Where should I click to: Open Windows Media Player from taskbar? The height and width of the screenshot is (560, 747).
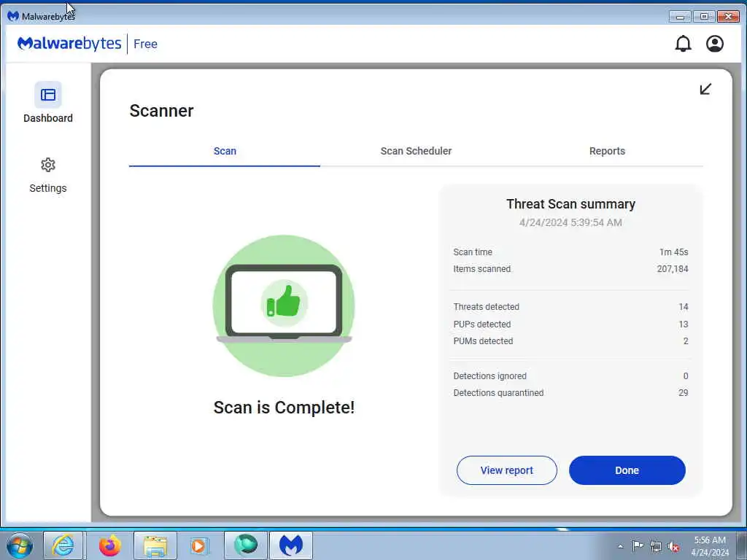pyautogui.click(x=198, y=545)
